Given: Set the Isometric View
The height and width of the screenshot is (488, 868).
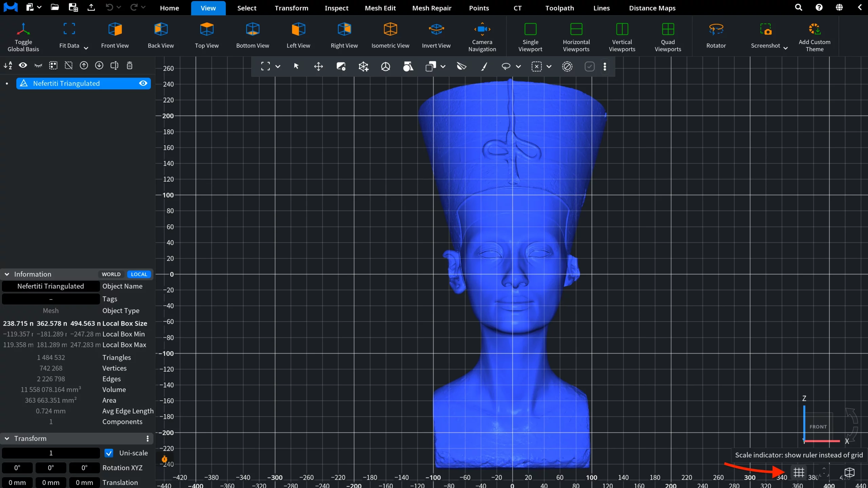Looking at the screenshot, I should [390, 29].
